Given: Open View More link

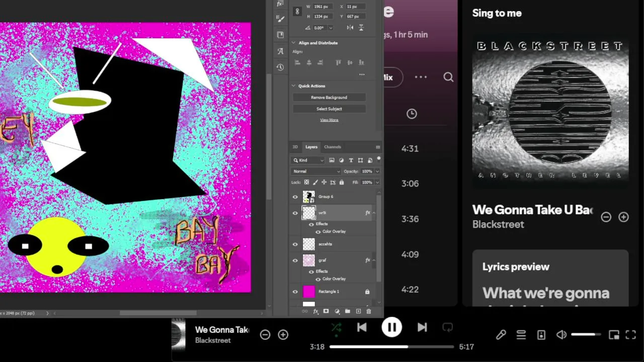Looking at the screenshot, I should (x=329, y=120).
